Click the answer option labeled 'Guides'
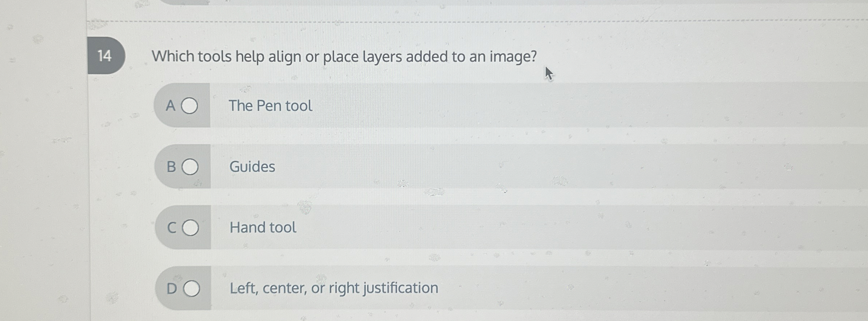This screenshot has height=321, width=868. point(252,166)
